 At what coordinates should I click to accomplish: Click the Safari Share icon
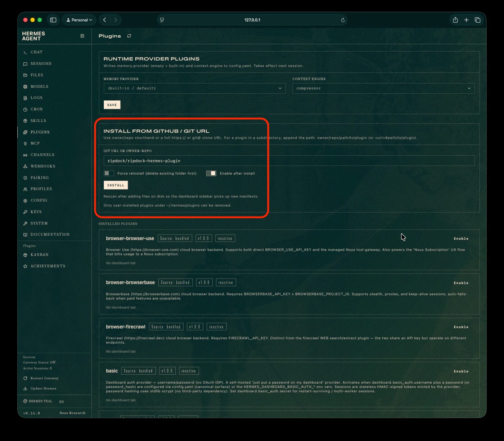click(x=455, y=20)
